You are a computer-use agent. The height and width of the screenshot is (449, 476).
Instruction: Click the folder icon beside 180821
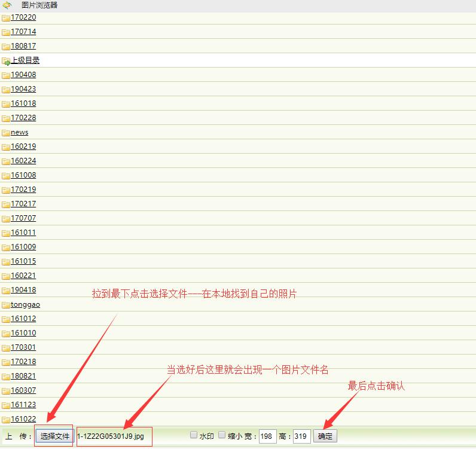6,377
